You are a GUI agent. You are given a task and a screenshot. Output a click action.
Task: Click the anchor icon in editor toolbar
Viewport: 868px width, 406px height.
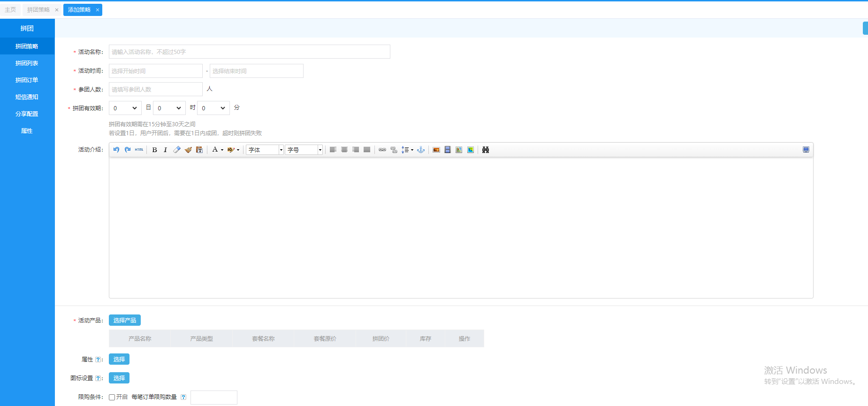click(x=421, y=150)
